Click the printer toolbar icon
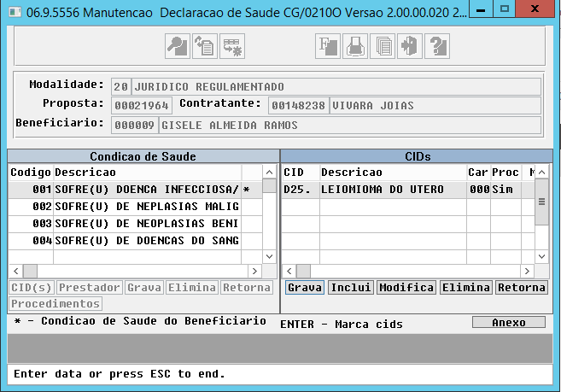The image size is (561, 392). pyautogui.click(x=355, y=46)
